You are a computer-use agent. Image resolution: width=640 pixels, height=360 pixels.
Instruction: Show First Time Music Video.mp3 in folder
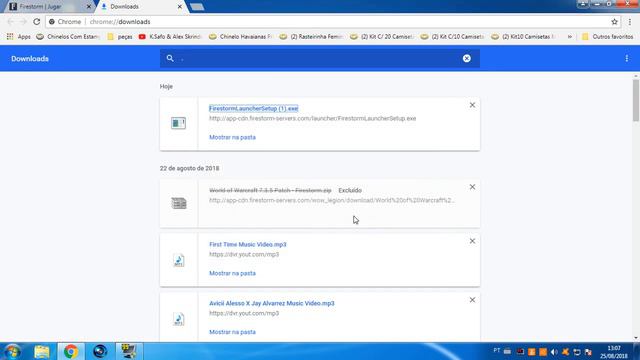pyautogui.click(x=232, y=273)
